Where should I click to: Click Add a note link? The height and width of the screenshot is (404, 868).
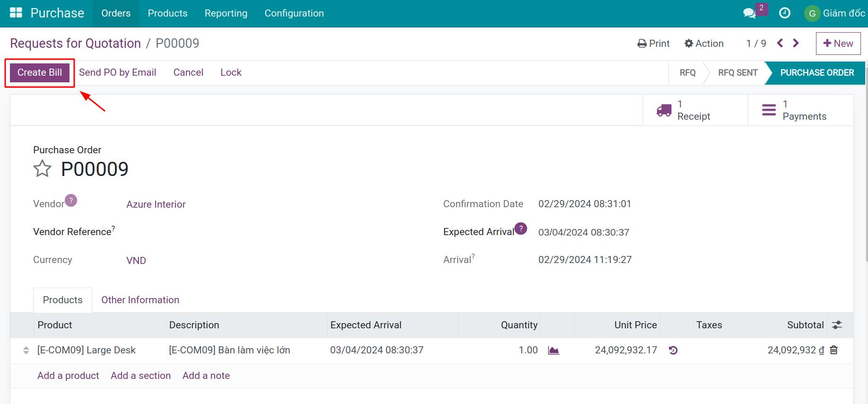(206, 376)
